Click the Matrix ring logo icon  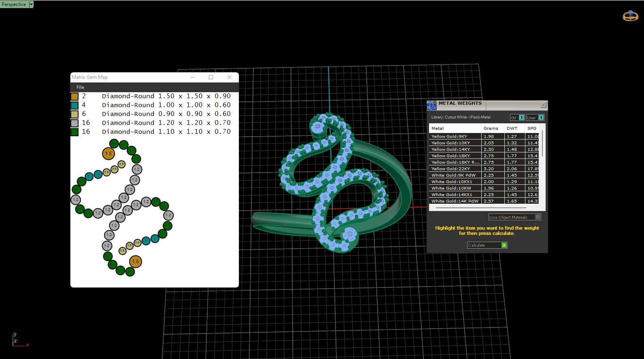[x=630, y=16]
